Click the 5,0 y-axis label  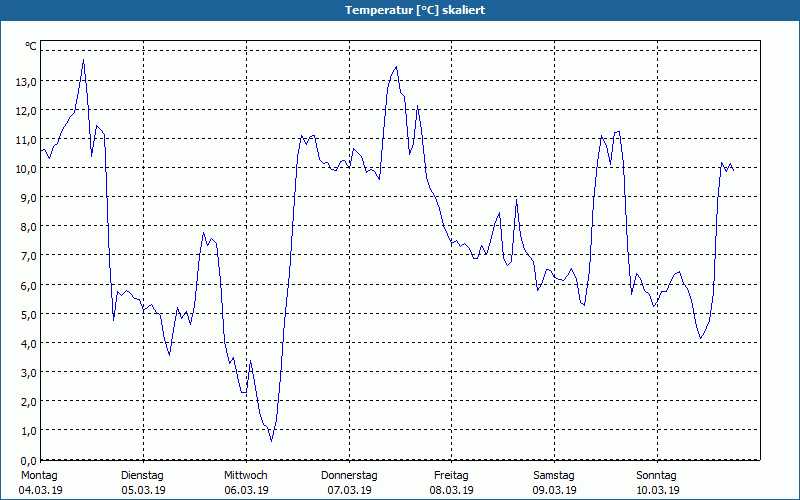pyautogui.click(x=29, y=315)
